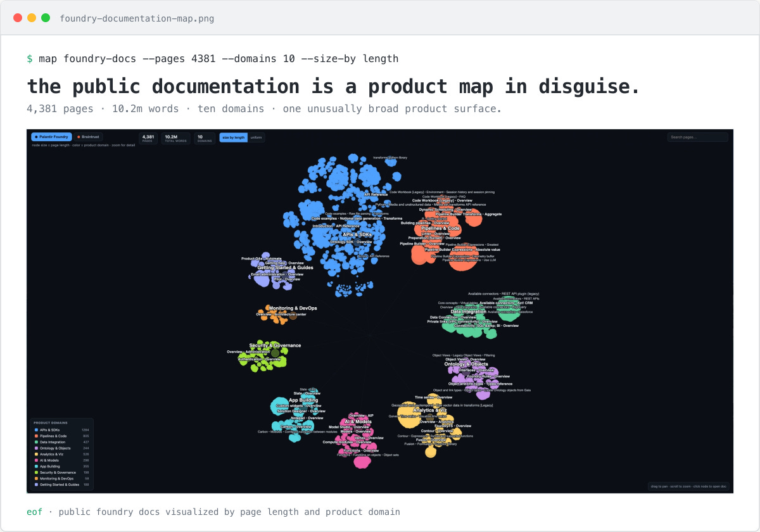Open 'Pipeline Builder Expressions · Absolute value' node
This screenshot has height=532, width=760.
click(x=462, y=250)
